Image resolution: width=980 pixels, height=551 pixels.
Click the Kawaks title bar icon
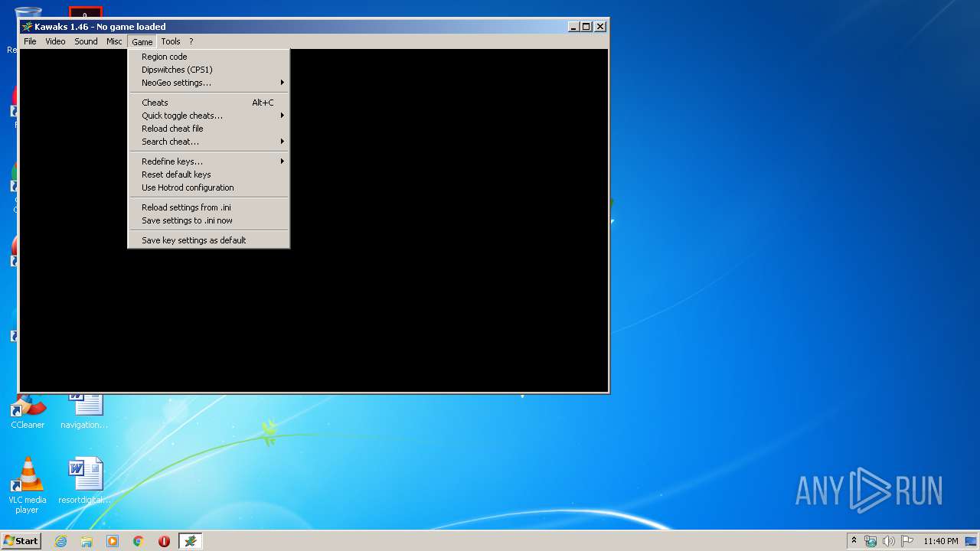click(28, 27)
